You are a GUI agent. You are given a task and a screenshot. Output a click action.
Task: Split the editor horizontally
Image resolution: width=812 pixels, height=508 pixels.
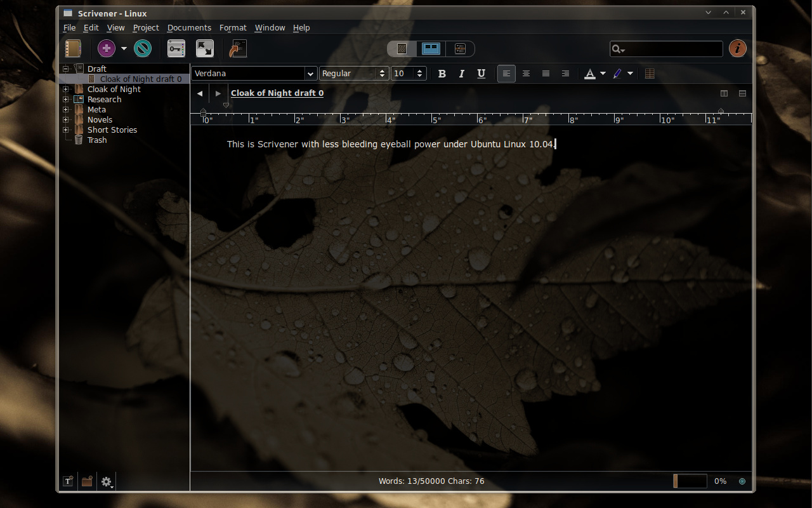pos(742,93)
